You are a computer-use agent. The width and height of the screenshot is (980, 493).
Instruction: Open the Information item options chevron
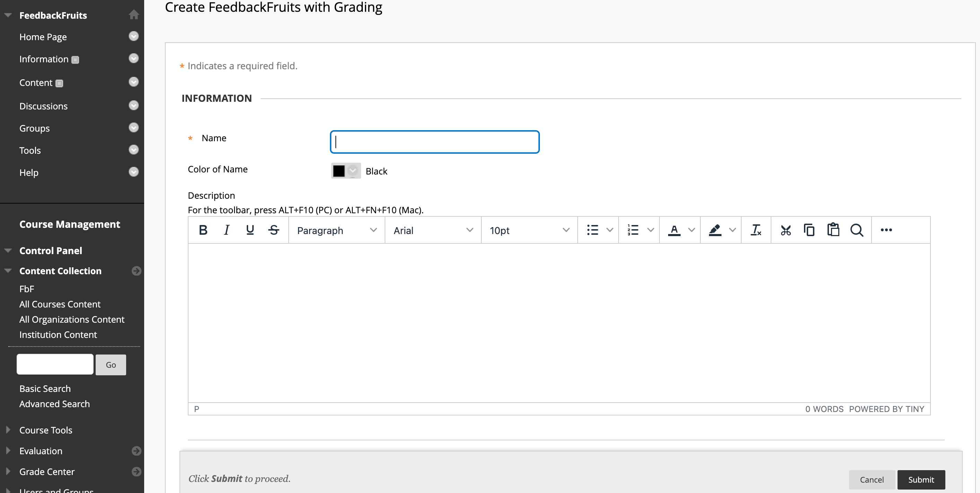[x=133, y=58]
